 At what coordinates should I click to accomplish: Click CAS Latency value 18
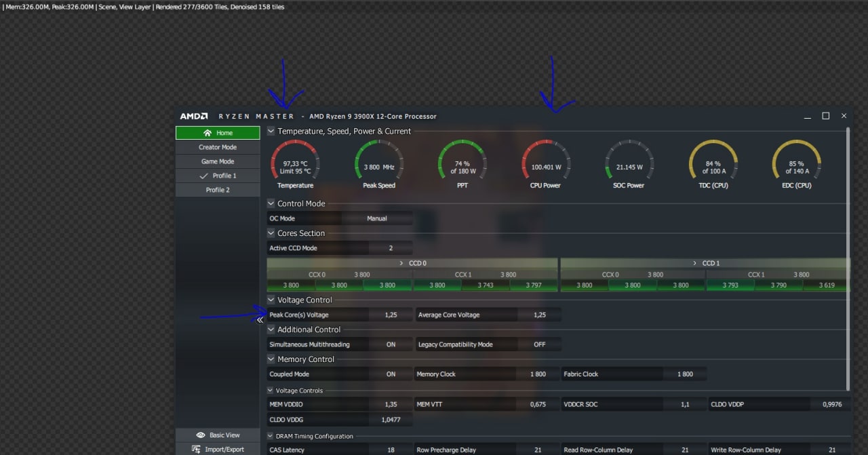click(391, 450)
